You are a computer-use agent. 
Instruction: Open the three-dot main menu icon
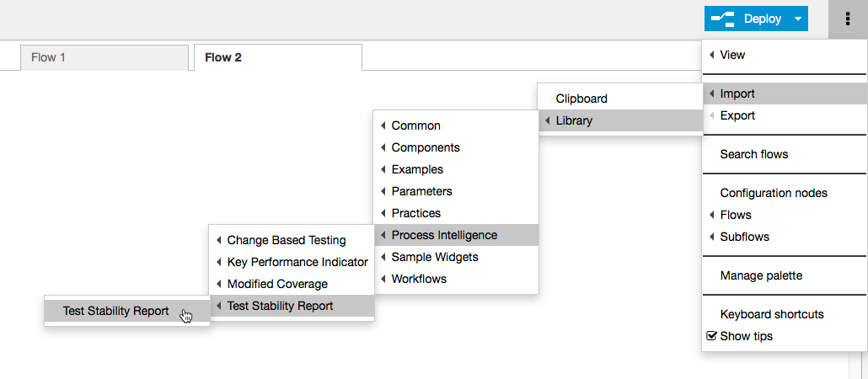coord(848,19)
